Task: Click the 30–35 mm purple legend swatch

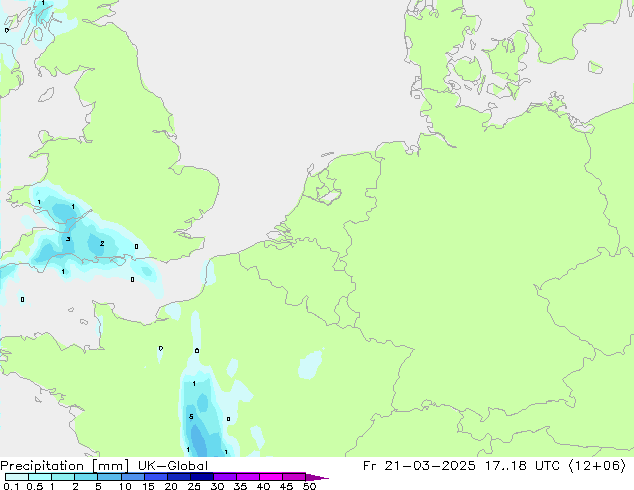Action: click(224, 477)
